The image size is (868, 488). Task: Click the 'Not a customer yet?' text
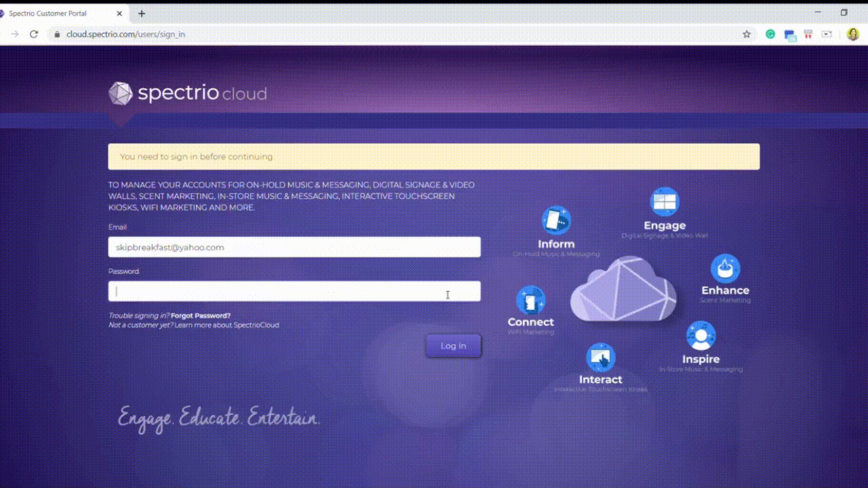[140, 325]
